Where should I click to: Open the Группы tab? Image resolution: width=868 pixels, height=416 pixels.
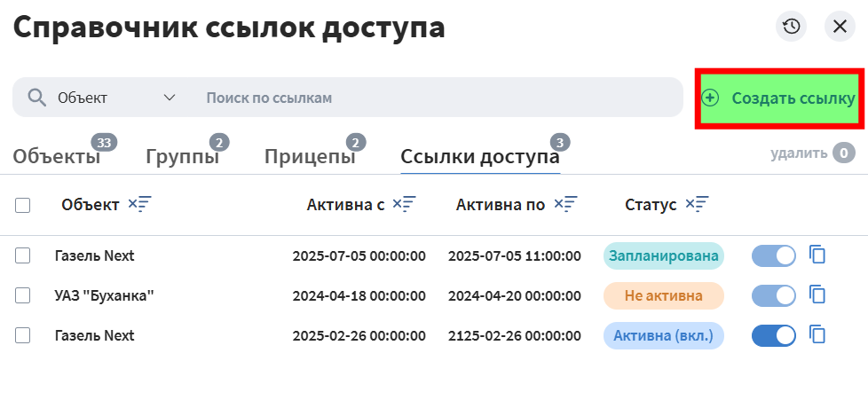pyautogui.click(x=182, y=158)
